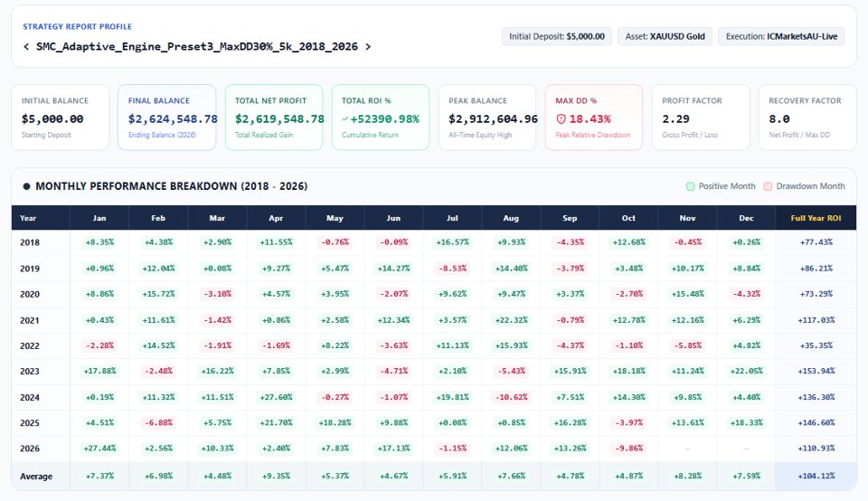Click the Year column header
Viewport: 868px width, 501px height.
(x=28, y=218)
